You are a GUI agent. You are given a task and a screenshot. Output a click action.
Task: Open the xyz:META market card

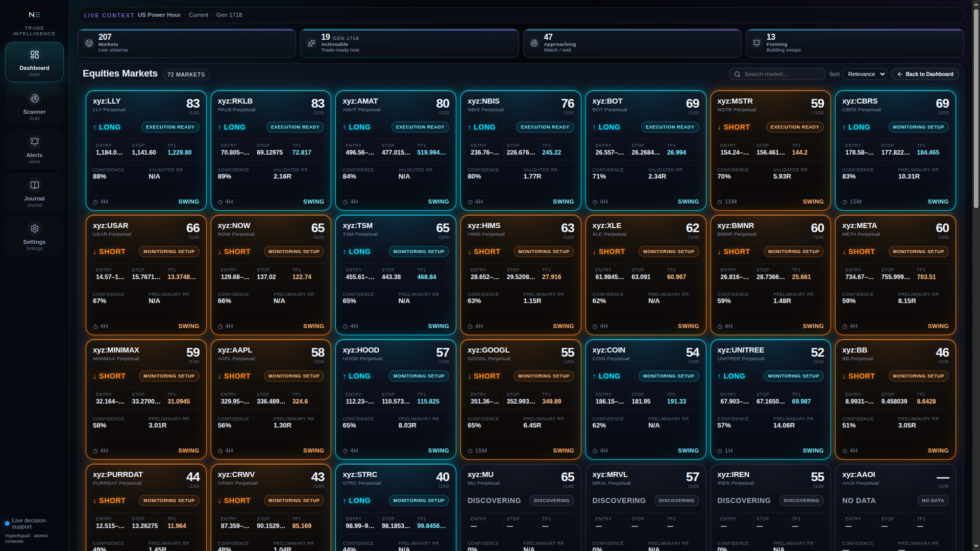point(895,275)
